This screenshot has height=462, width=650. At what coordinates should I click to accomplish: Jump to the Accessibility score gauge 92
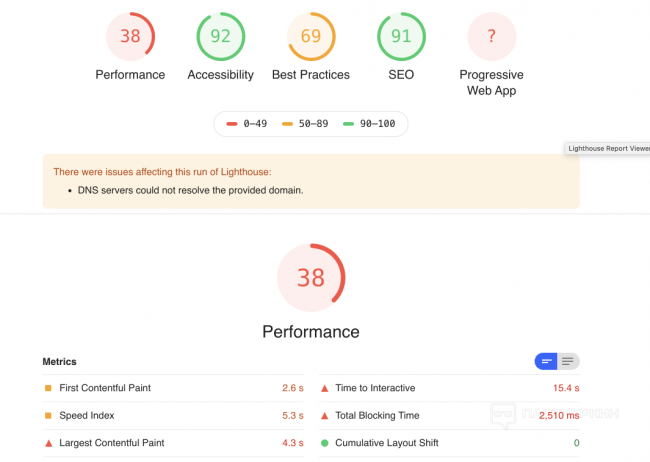(220, 37)
